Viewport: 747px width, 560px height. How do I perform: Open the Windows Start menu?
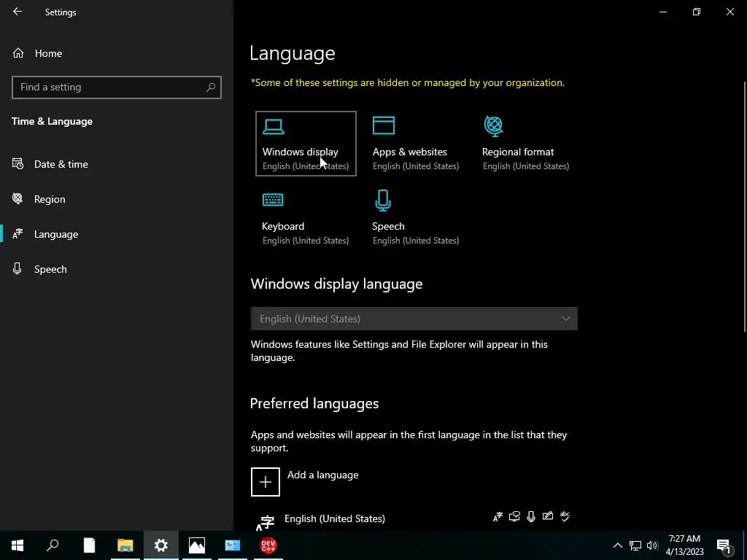18,545
